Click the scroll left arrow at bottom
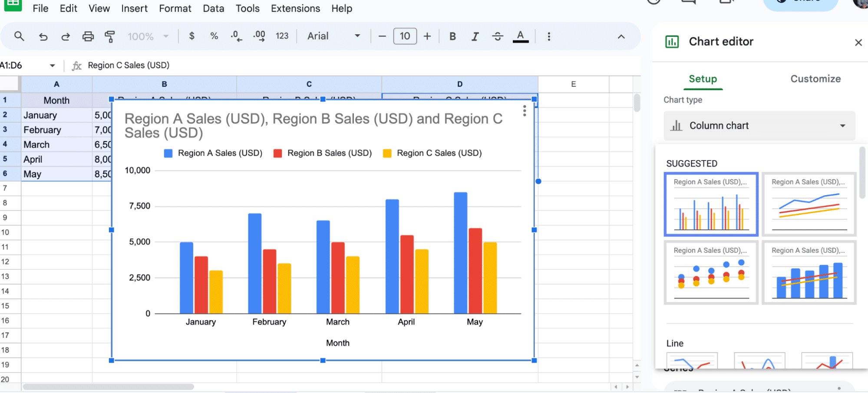This screenshot has width=868, height=393. coord(616,386)
